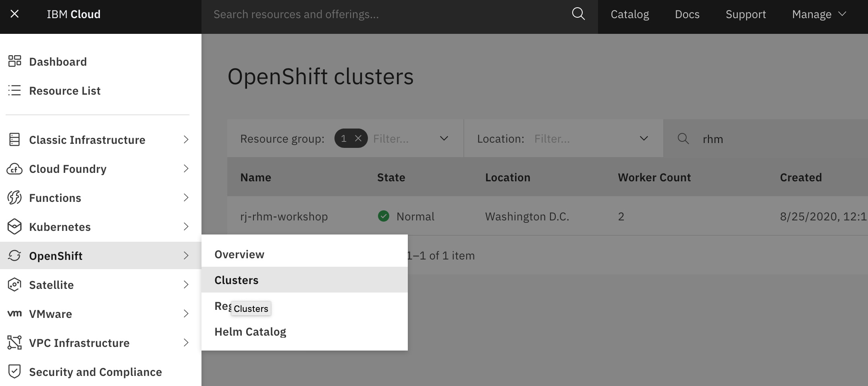Sort by Name column header

(255, 177)
